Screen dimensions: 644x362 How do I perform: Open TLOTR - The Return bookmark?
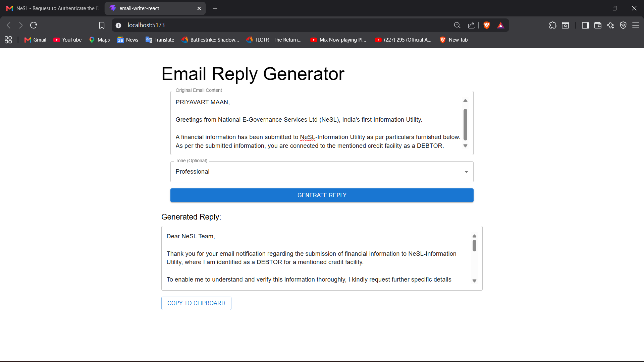point(274,40)
